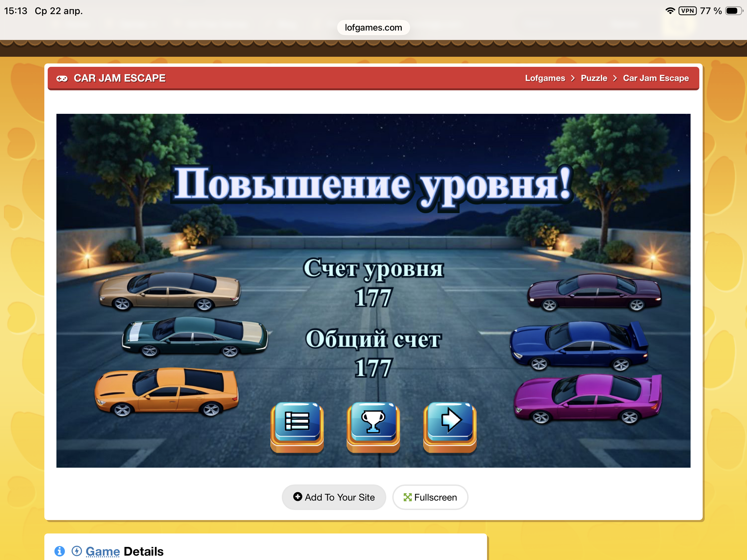The width and height of the screenshot is (747, 560).
Task: Open the Lofgames breadcrumb link
Action: tap(545, 78)
